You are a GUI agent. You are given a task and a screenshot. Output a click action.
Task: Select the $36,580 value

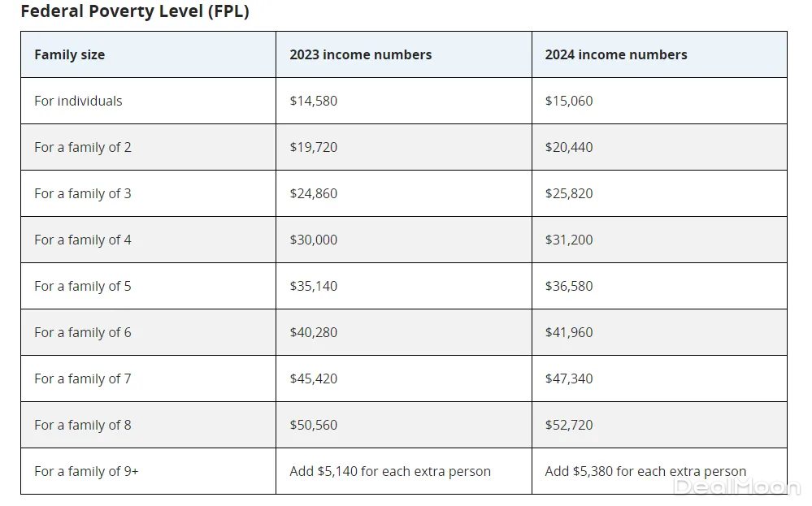569,286
